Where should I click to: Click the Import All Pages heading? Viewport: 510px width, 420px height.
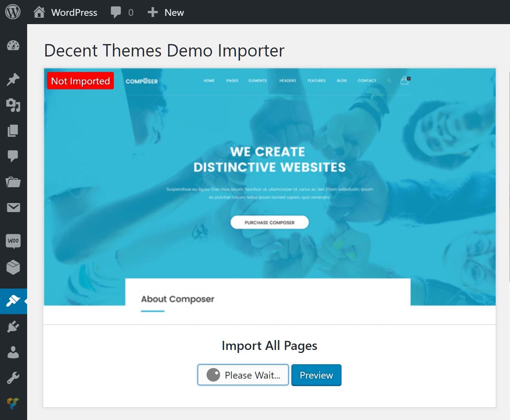(270, 346)
